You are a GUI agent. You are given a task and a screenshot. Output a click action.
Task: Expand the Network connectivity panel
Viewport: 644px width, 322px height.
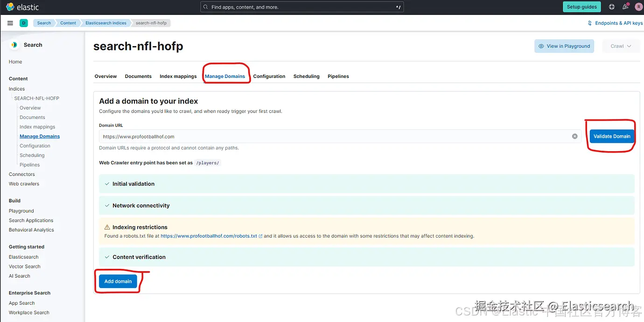pos(366,205)
